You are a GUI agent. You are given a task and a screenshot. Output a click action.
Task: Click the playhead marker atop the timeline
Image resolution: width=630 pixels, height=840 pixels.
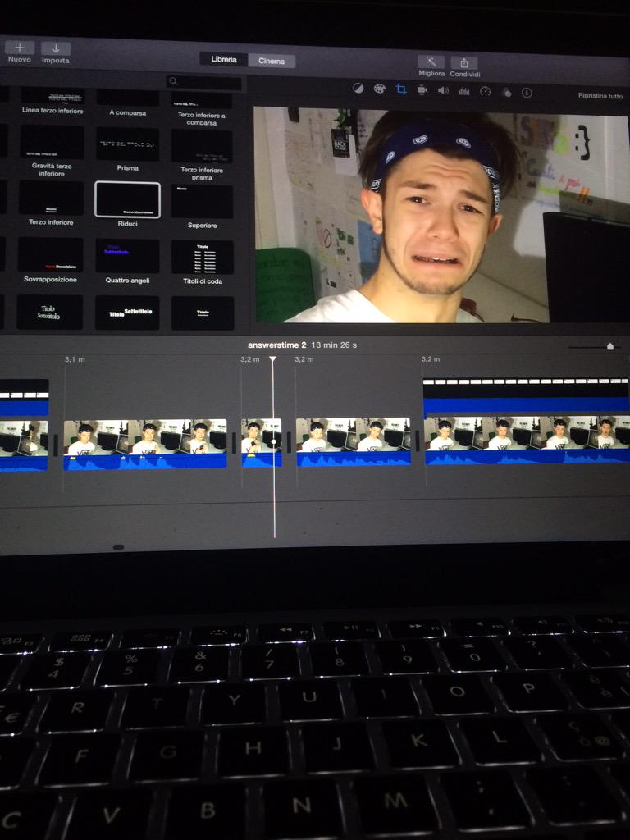click(x=272, y=359)
